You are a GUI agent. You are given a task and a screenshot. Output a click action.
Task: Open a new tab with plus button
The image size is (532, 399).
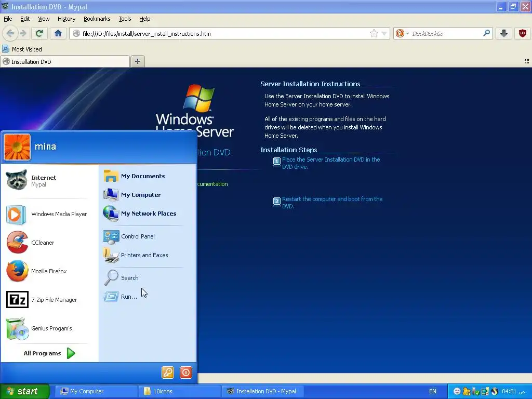coord(137,61)
